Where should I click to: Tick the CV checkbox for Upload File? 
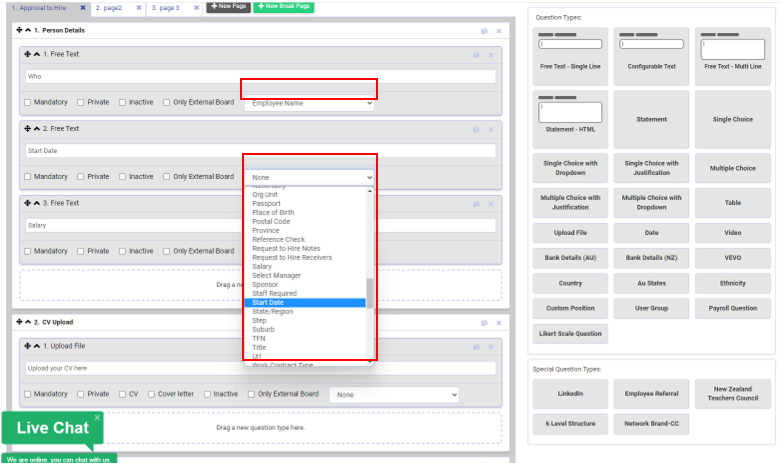(122, 394)
